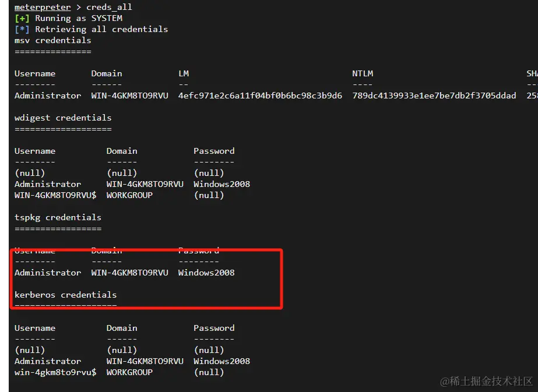Click WIN-4GKM8TO9RVU domain in tspkg row
The width and height of the screenshot is (538, 392).
pyautogui.click(x=130, y=273)
